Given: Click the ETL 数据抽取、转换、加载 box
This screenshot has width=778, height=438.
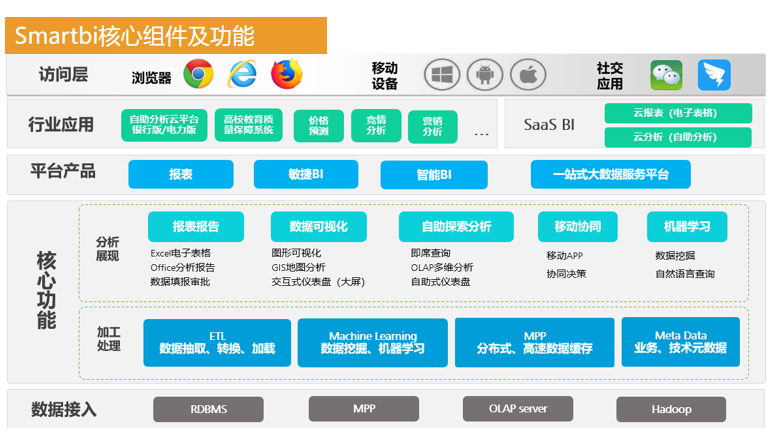Looking at the screenshot, I should [x=217, y=343].
